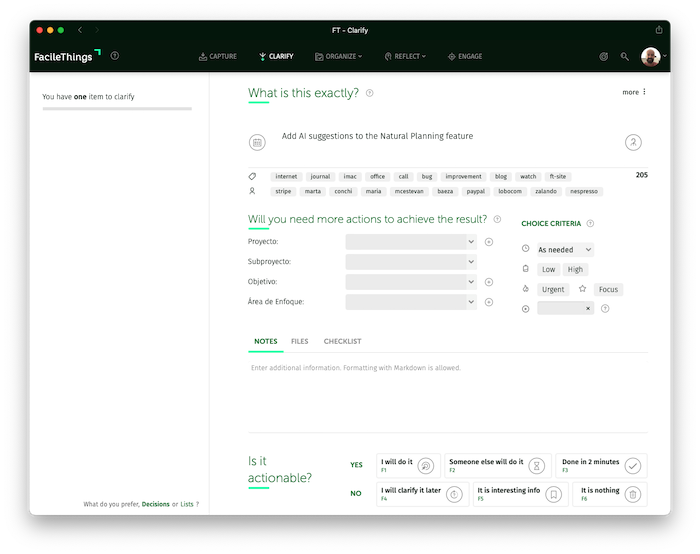Image resolution: width=700 pixels, height=554 pixels.
Task: Switch to the Checklist tab
Action: (x=342, y=342)
